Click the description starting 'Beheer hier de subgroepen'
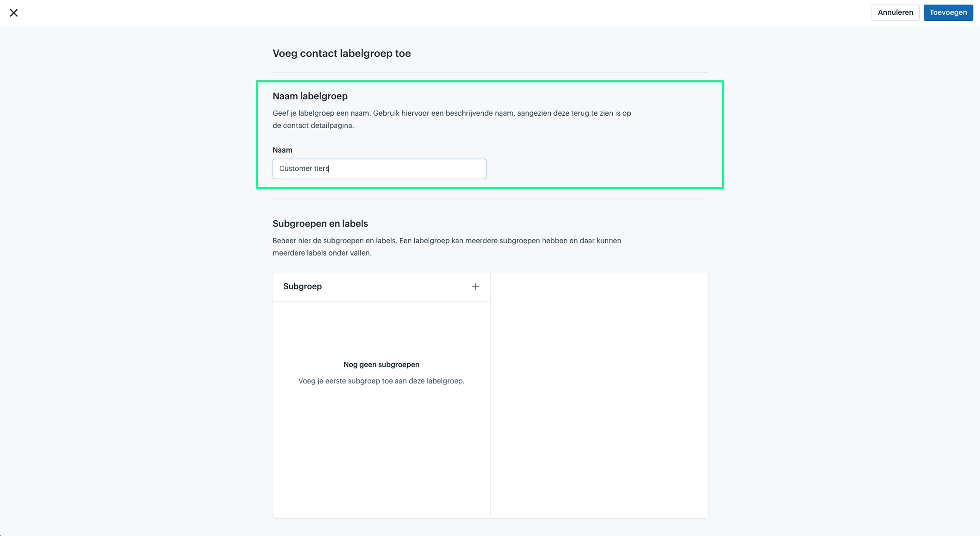 pyautogui.click(x=447, y=247)
